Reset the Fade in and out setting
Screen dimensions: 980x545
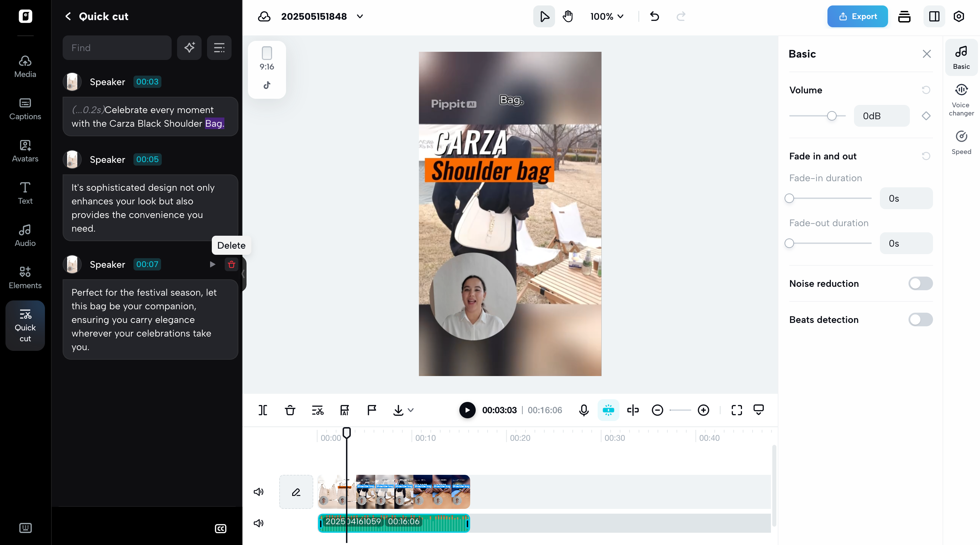tap(926, 156)
